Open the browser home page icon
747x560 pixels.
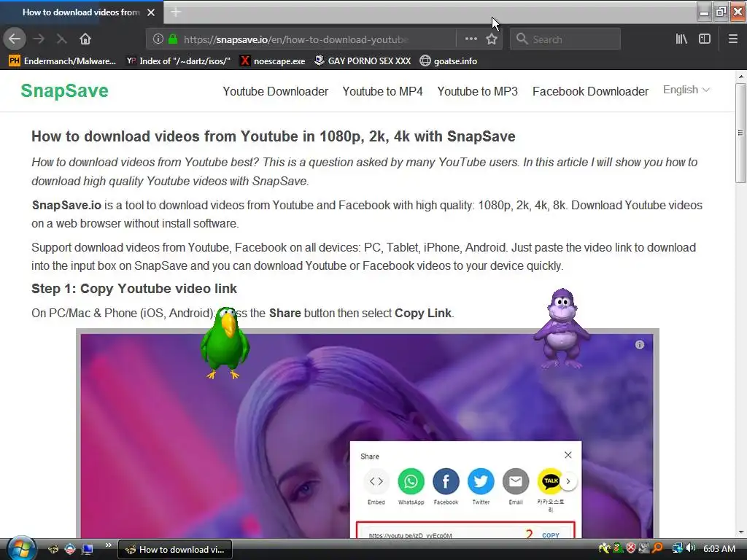point(85,39)
